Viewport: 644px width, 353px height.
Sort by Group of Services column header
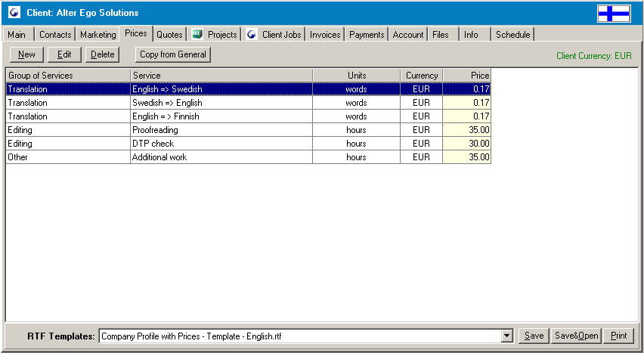(x=68, y=76)
